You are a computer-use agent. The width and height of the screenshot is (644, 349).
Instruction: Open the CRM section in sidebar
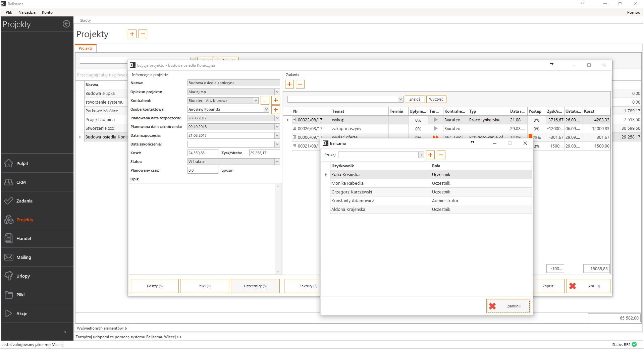[x=21, y=182]
